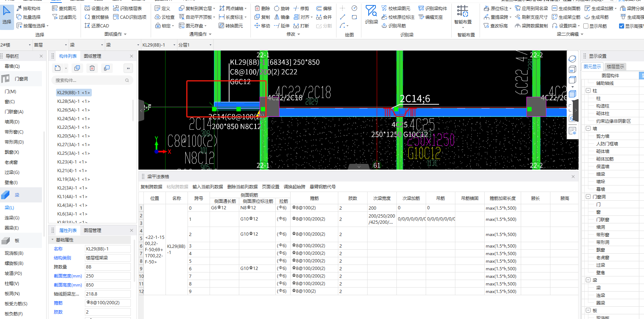Click the 打断 break tool

point(301,26)
